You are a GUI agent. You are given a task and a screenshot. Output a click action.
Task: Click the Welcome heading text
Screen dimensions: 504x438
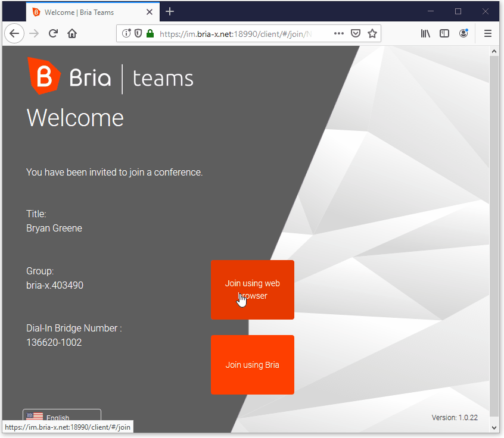coord(75,118)
